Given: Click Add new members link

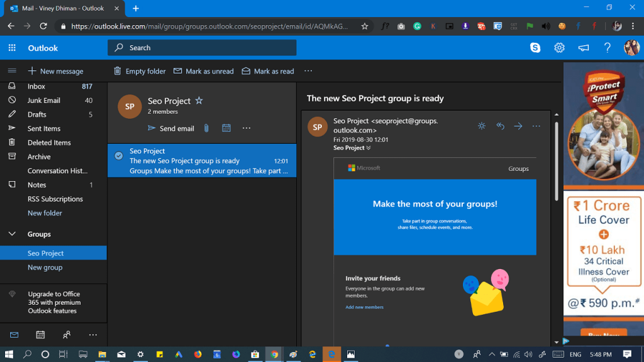Looking at the screenshot, I should click(364, 307).
